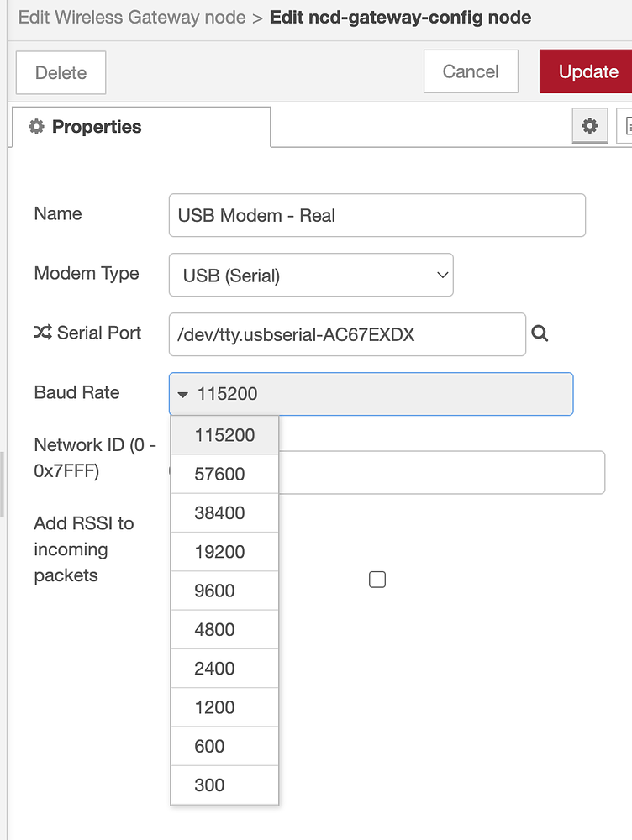Click the shuffle icon beside Serial Port
This screenshot has width=632, height=840.
[44, 333]
